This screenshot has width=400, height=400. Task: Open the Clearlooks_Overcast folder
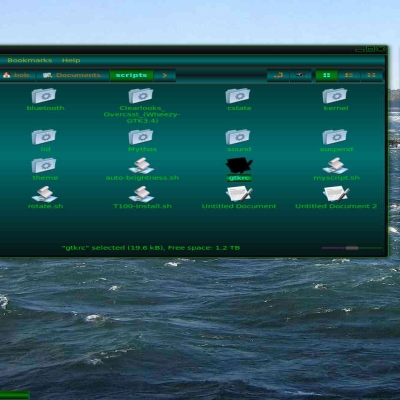pyautogui.click(x=141, y=96)
